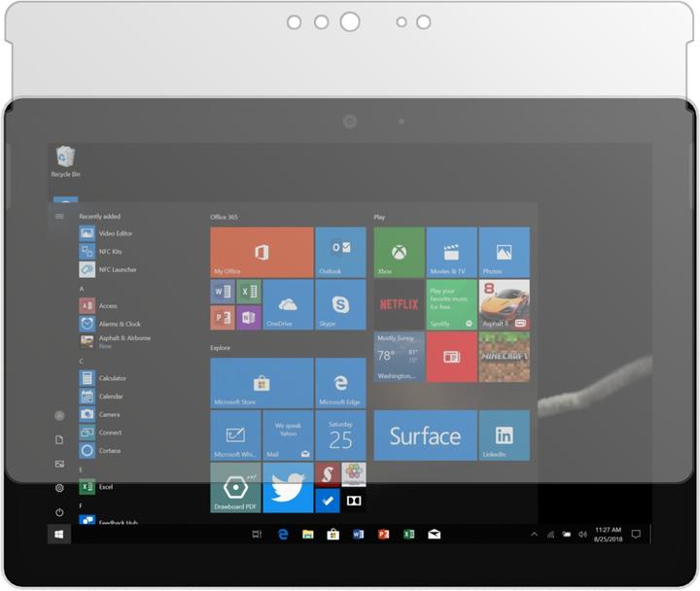Open the Connect app
This screenshot has height=591, width=700.
tap(100, 433)
